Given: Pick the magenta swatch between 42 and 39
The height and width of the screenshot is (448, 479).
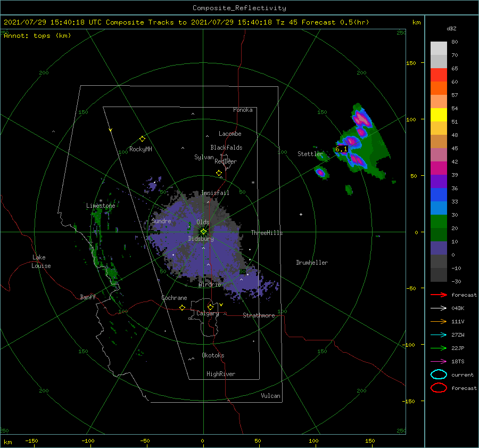Looking at the screenshot, I should click(439, 168).
